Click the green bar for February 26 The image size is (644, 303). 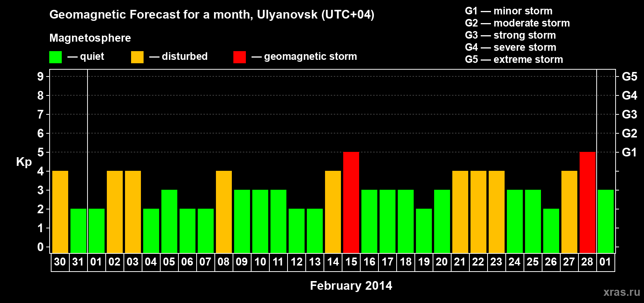(551, 231)
